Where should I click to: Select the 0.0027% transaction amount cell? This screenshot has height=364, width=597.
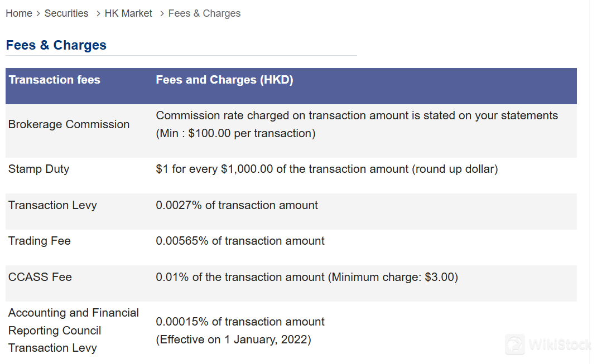pyautogui.click(x=237, y=205)
